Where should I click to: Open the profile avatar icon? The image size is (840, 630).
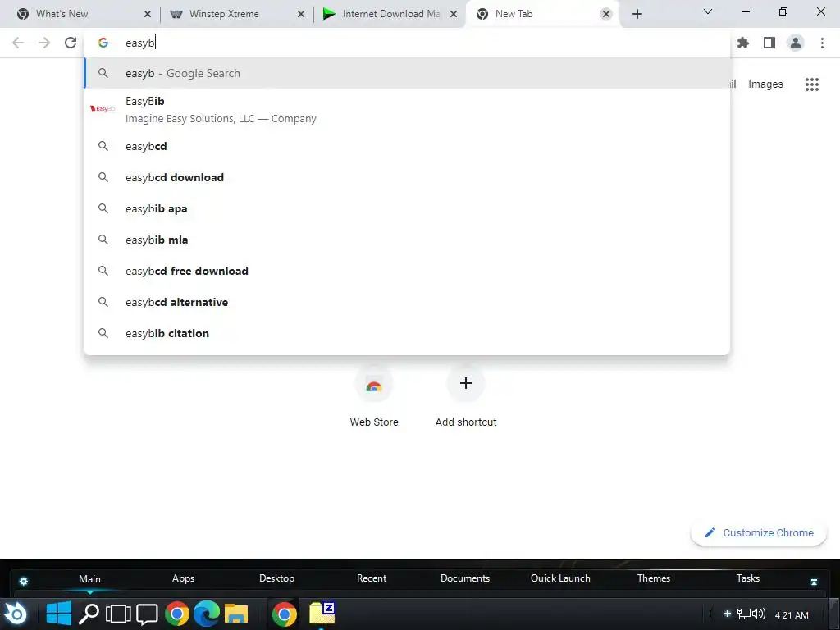796,43
